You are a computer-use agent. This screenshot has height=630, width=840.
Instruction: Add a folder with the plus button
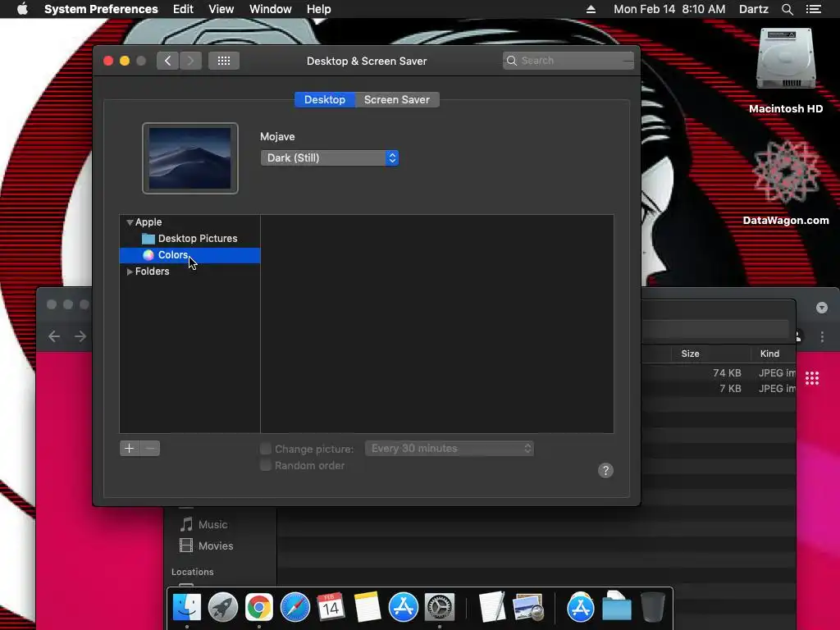(129, 449)
